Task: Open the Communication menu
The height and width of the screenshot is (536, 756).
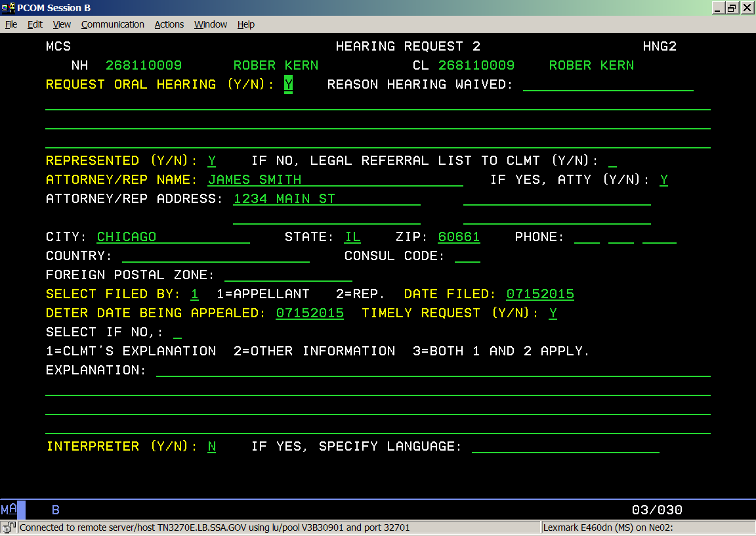Action: click(112, 24)
